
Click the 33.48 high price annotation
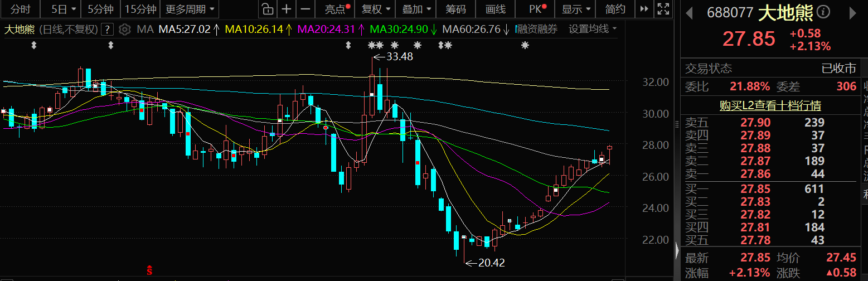coord(399,56)
